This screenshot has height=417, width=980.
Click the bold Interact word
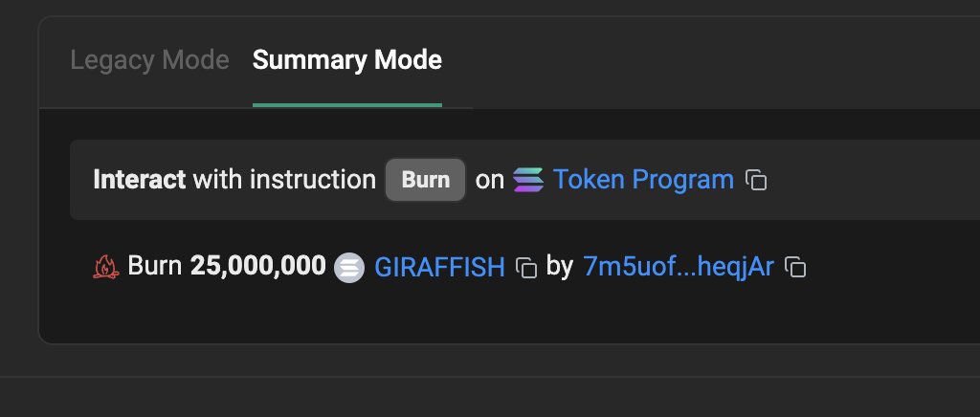click(140, 180)
